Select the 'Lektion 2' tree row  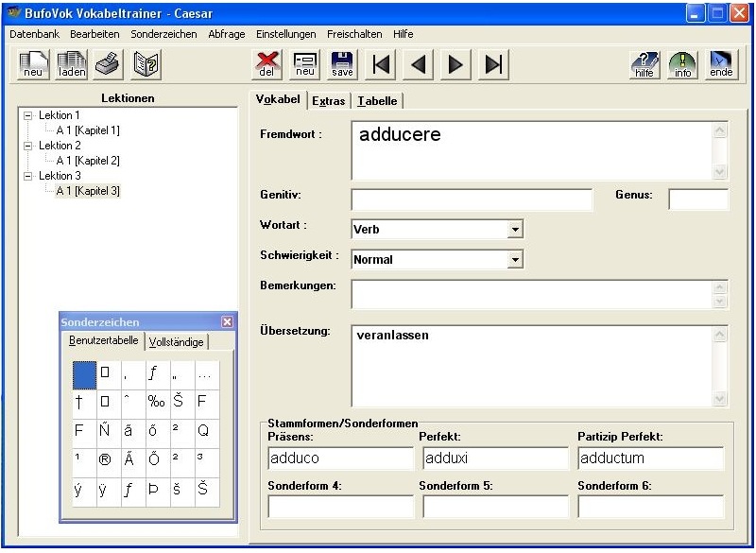point(60,146)
